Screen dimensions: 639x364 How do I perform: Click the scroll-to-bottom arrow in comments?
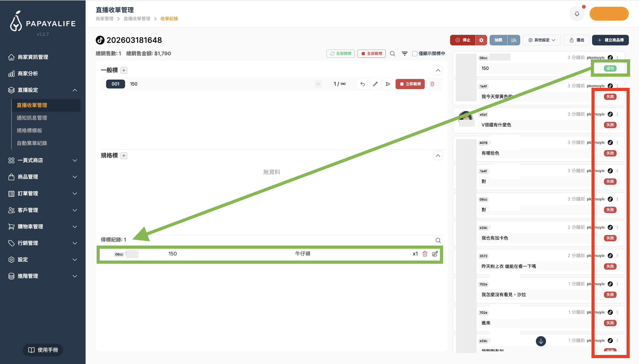pyautogui.click(x=541, y=341)
